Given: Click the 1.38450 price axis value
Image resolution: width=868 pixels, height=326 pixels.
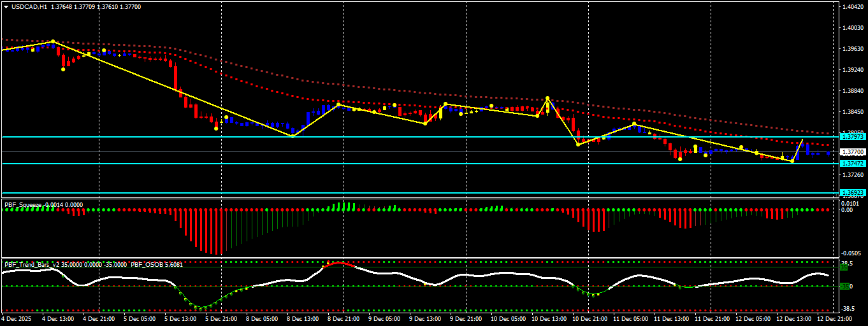Looking at the screenshot, I should [x=853, y=112].
